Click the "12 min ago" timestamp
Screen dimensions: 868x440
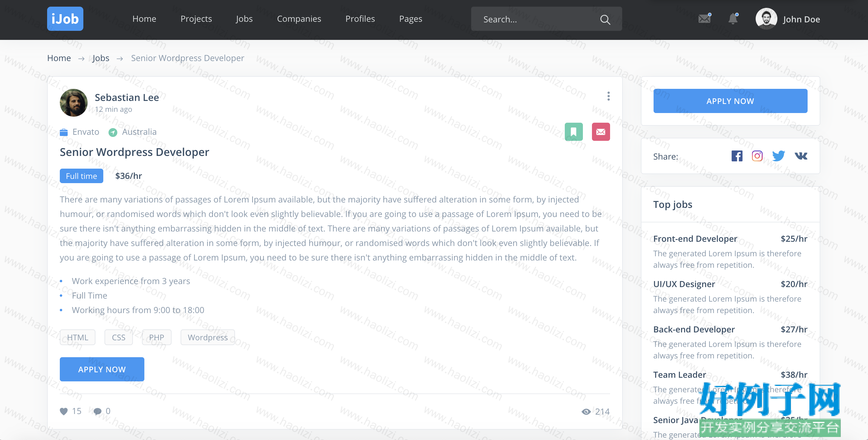114,110
